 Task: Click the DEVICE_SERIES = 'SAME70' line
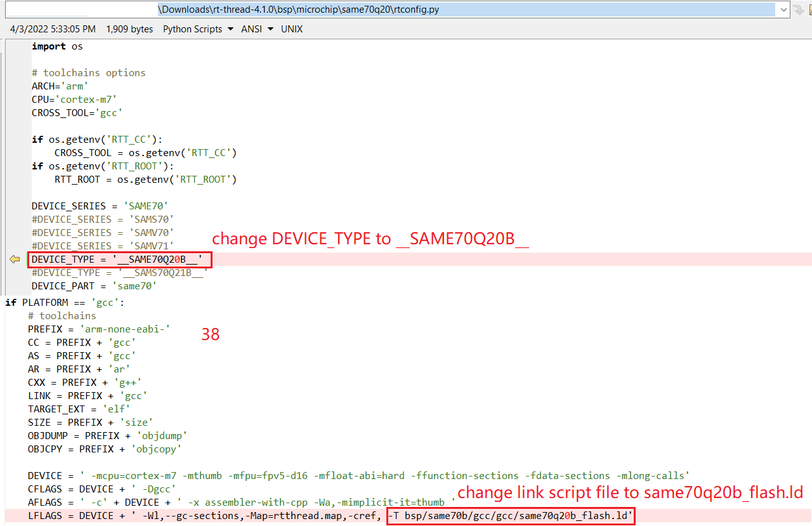(100, 206)
